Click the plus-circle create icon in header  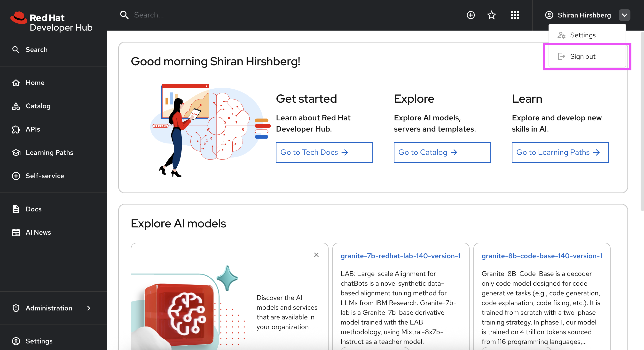coord(471,15)
